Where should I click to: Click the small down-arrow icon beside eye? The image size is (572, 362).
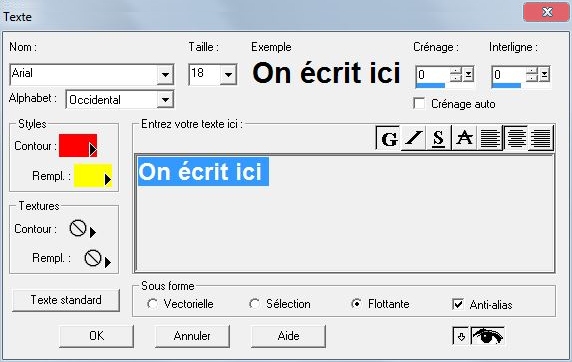[461, 336]
